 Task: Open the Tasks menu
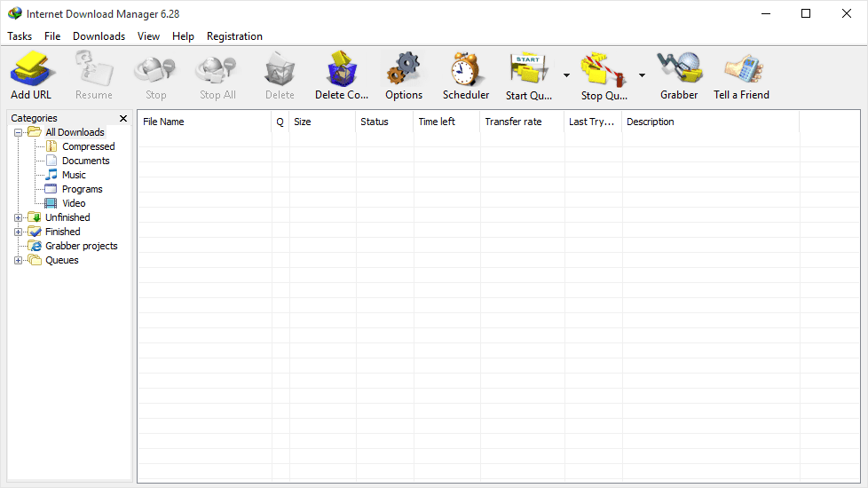[20, 36]
